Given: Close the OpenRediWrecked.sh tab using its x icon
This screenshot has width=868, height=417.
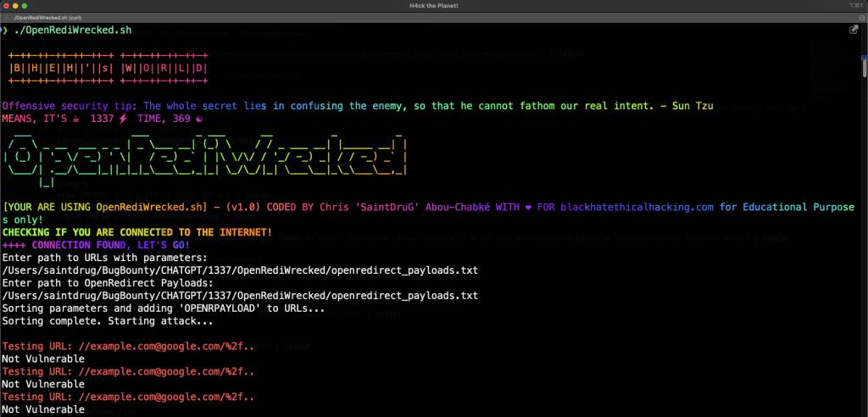Looking at the screenshot, I should (6, 17).
